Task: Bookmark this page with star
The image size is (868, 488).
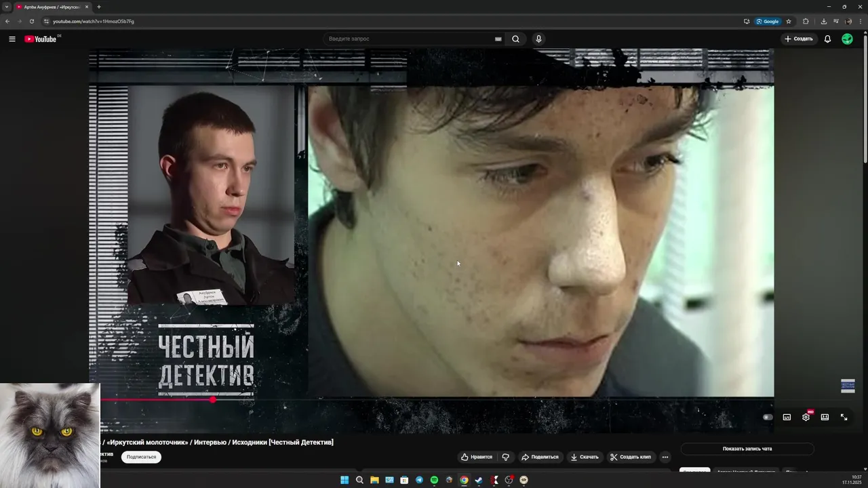Action: pyautogui.click(x=789, y=21)
